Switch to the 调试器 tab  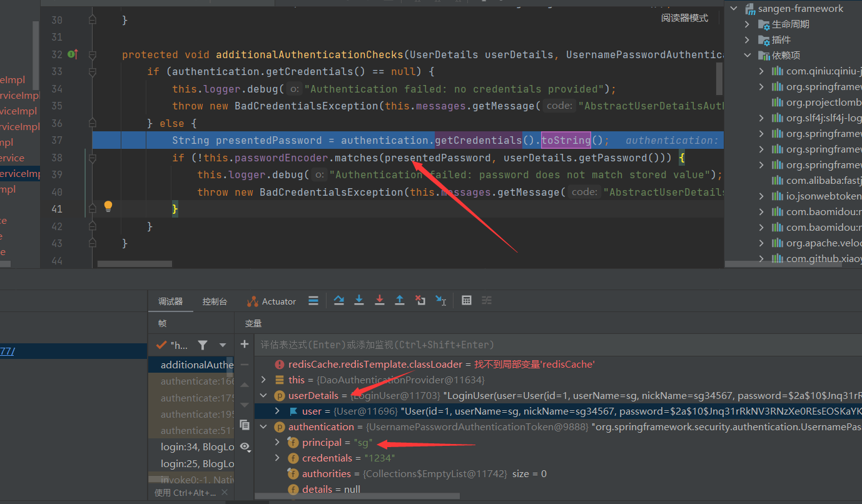click(170, 301)
